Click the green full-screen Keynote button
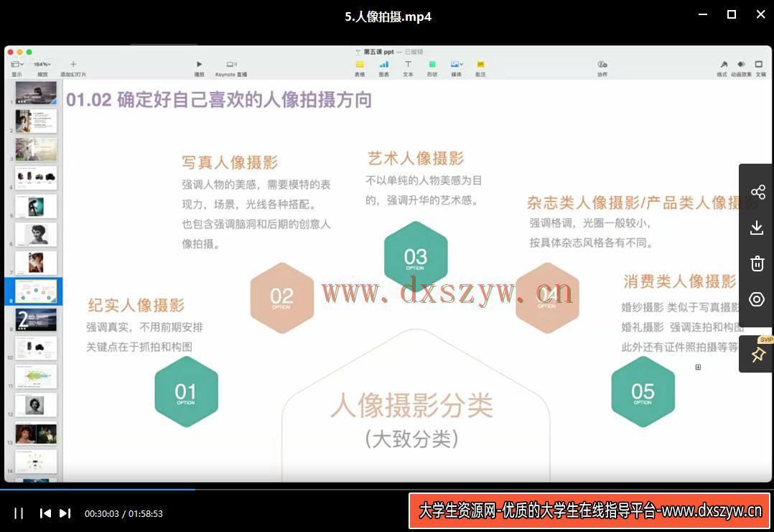 [x=29, y=52]
